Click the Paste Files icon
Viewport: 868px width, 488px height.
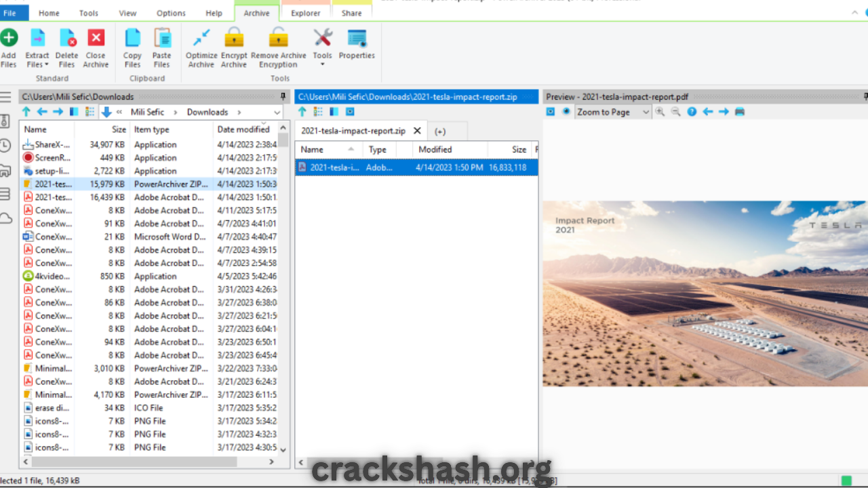click(x=162, y=37)
